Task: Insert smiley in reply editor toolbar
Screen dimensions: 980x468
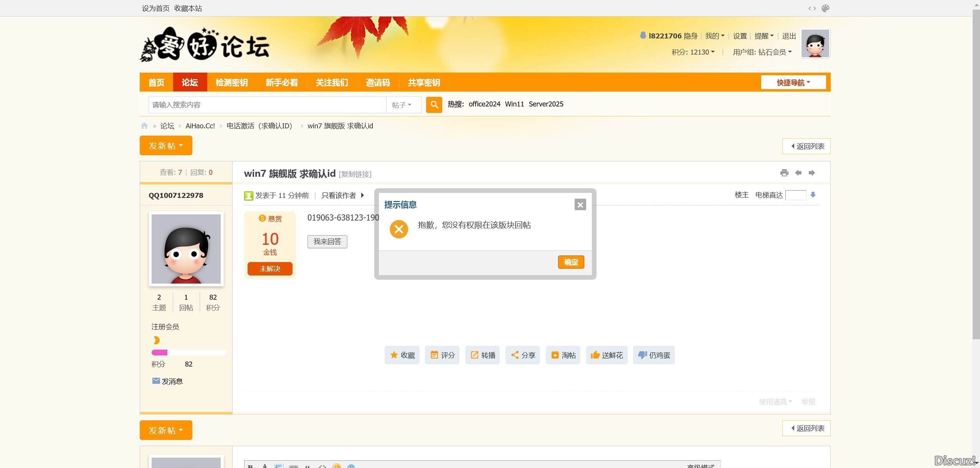Action: coord(337,466)
